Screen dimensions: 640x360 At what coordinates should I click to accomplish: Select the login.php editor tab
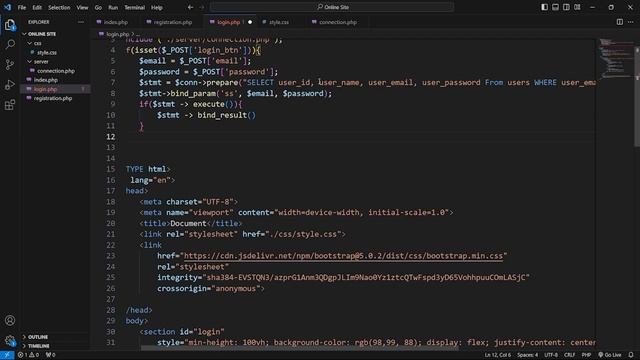(229, 22)
